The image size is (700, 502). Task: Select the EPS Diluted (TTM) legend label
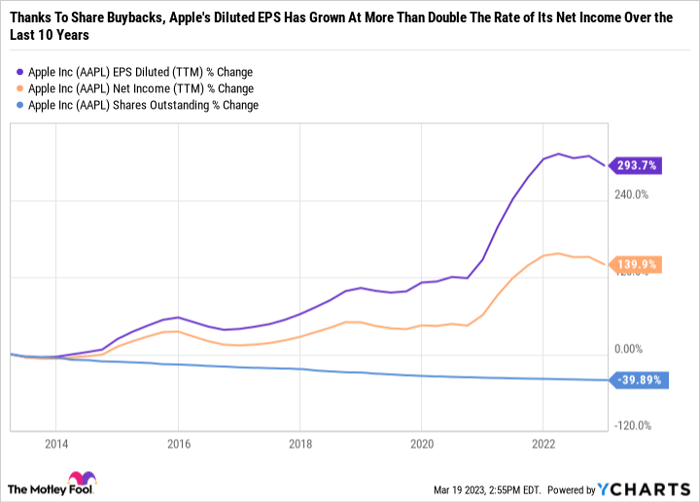(140, 73)
